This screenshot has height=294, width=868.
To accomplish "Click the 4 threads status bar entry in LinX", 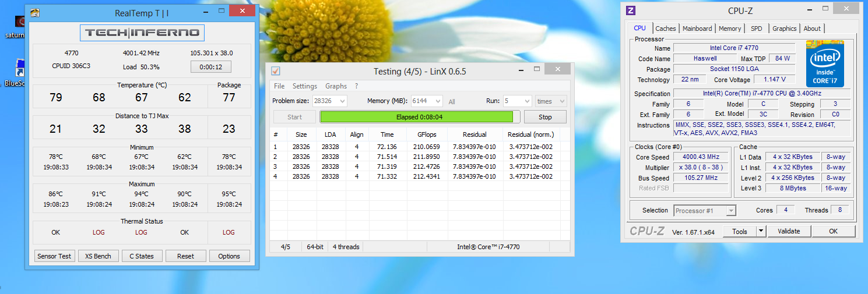I will (346, 247).
